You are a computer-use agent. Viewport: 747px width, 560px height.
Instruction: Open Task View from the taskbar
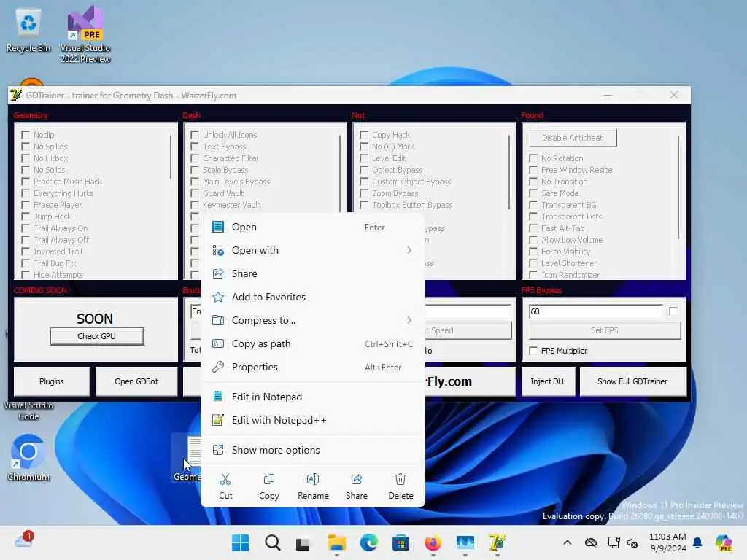303,544
